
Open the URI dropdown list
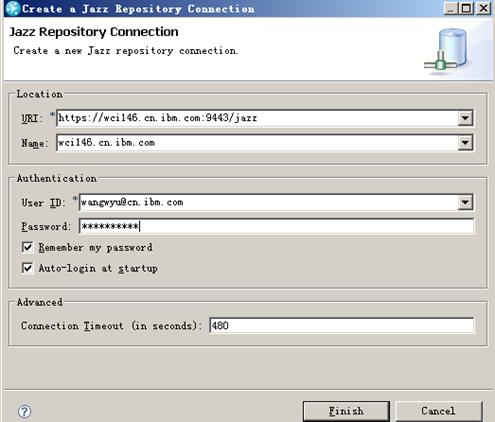(465, 118)
